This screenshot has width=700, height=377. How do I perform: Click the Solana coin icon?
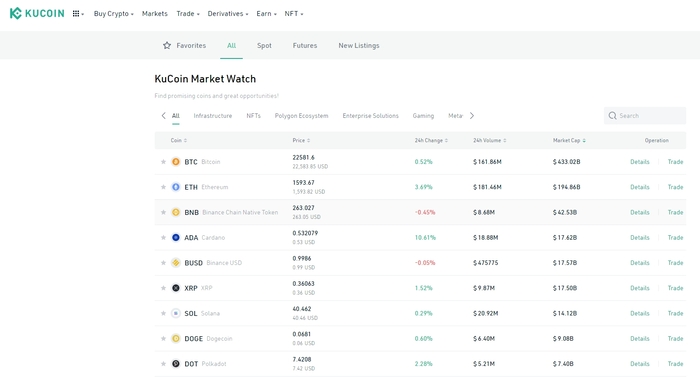tap(176, 313)
